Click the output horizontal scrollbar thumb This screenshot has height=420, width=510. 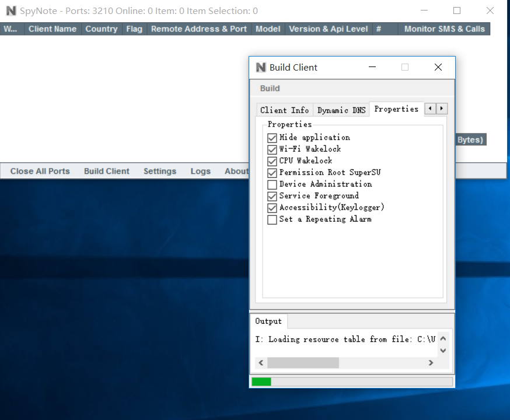(303, 362)
